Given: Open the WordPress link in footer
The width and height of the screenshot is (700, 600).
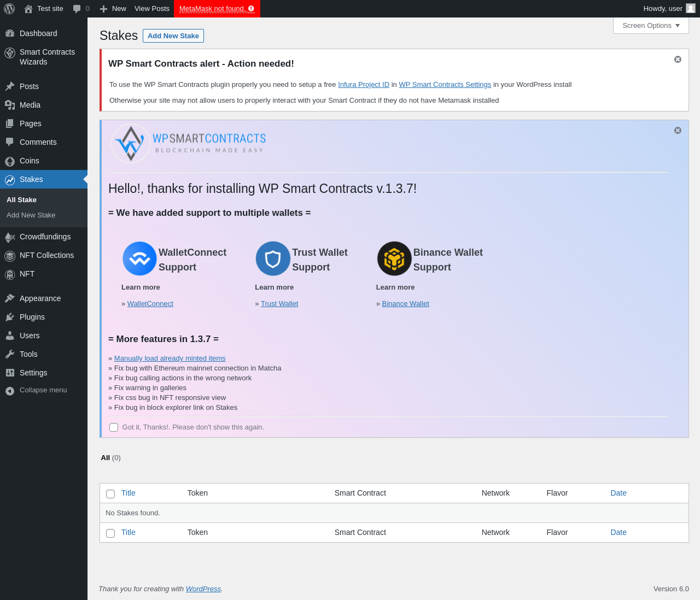Looking at the screenshot, I should [x=203, y=589].
